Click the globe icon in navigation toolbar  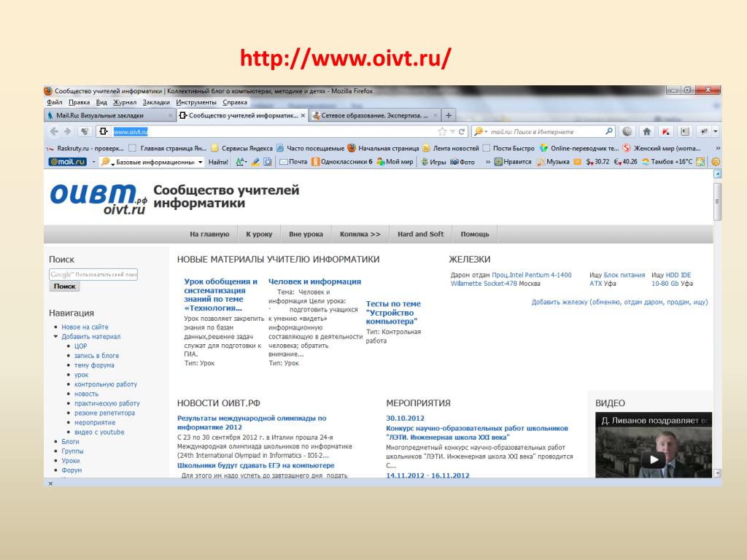tap(627, 131)
